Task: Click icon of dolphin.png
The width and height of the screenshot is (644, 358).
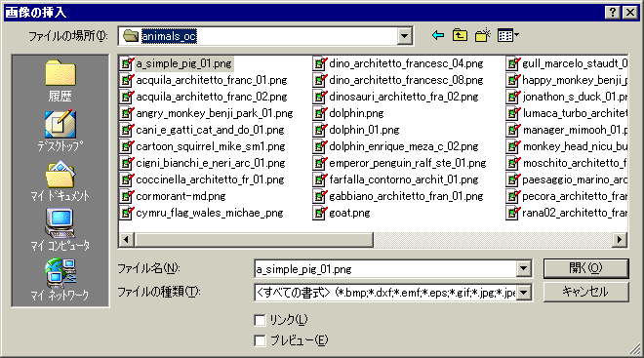Action: tap(320, 113)
